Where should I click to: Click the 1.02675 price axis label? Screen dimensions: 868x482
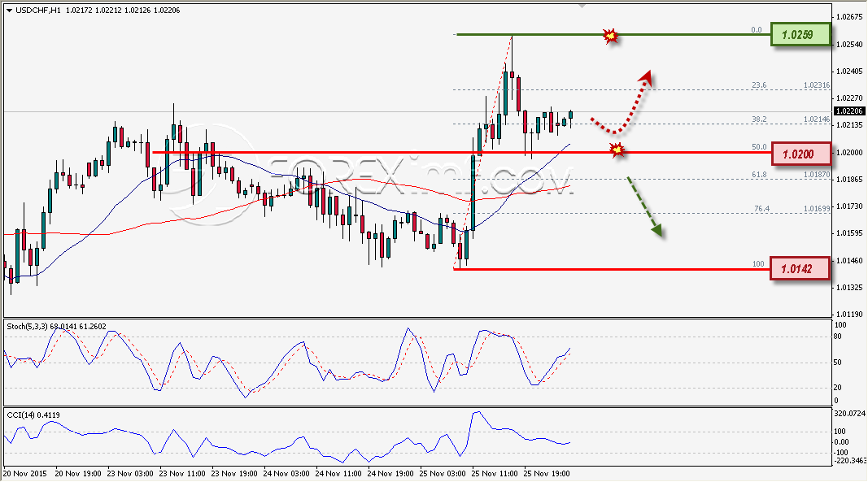coord(849,16)
